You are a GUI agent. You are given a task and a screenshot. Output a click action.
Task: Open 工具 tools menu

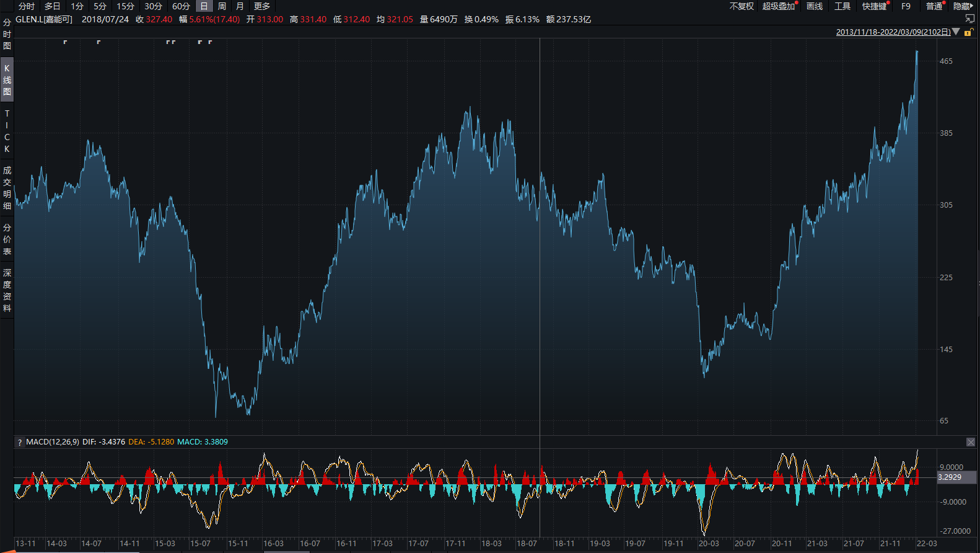pos(842,6)
